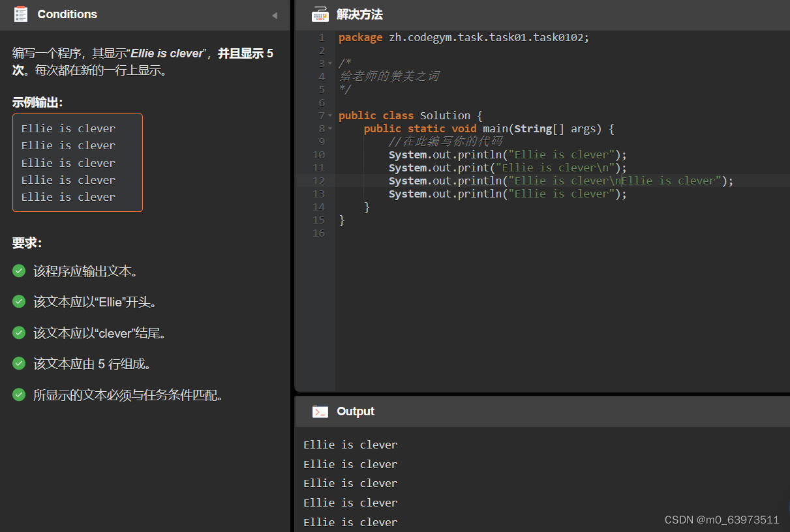Click the task description mentioning 并且显示 5 次
Viewport: 790px width, 532px height.
(x=143, y=62)
